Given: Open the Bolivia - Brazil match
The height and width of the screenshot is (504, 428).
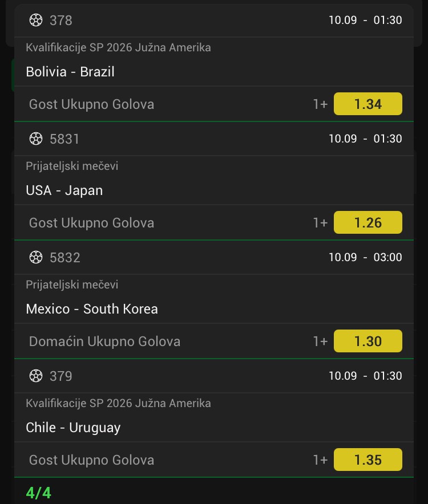Looking at the screenshot, I should tap(70, 72).
